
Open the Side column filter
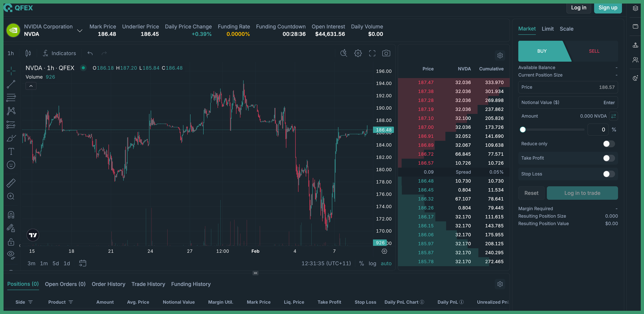click(x=31, y=302)
